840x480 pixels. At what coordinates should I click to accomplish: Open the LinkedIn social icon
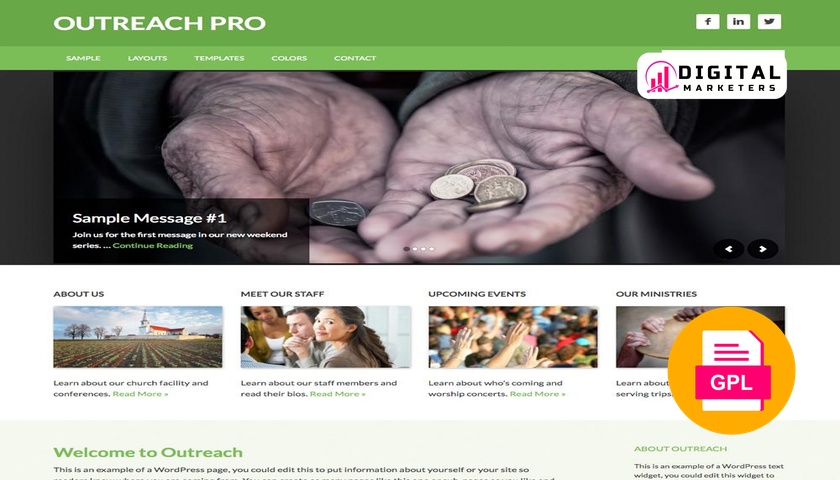(x=738, y=21)
